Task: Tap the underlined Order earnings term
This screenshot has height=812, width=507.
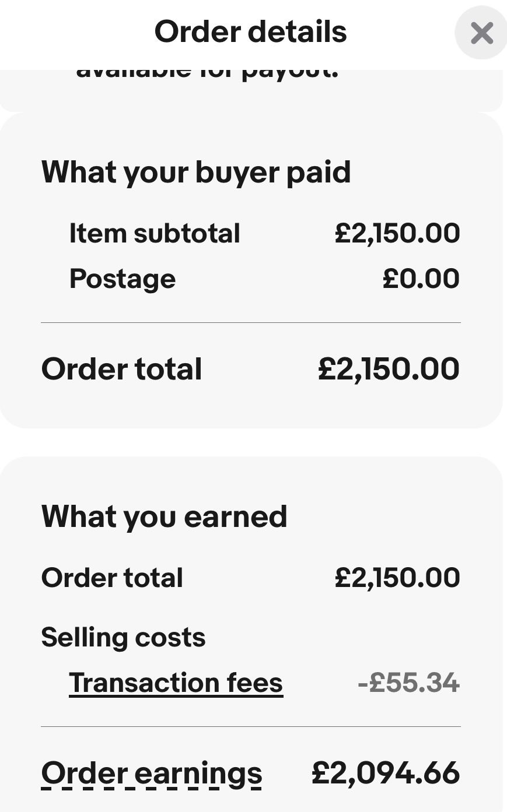Action: pyautogui.click(x=152, y=774)
